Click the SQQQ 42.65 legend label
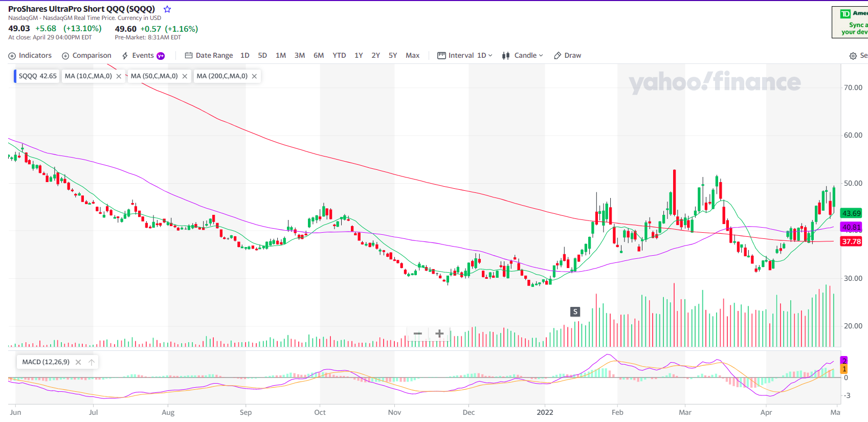 [x=38, y=76]
